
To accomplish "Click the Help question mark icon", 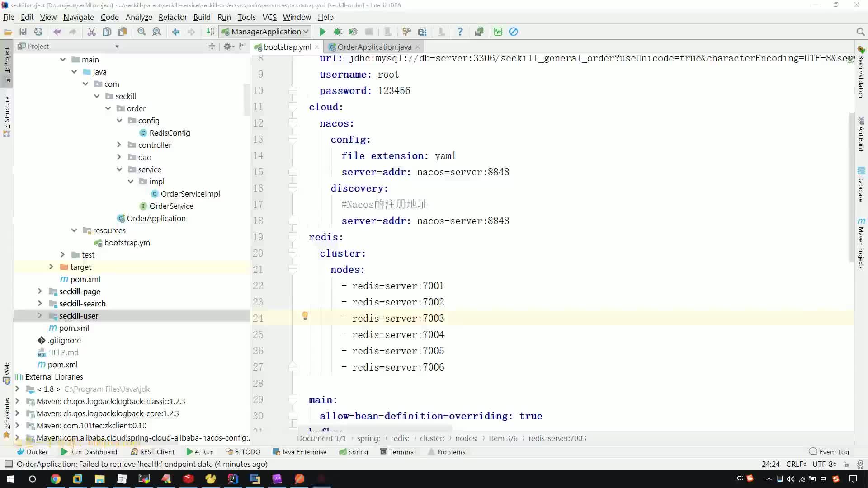I will (460, 32).
